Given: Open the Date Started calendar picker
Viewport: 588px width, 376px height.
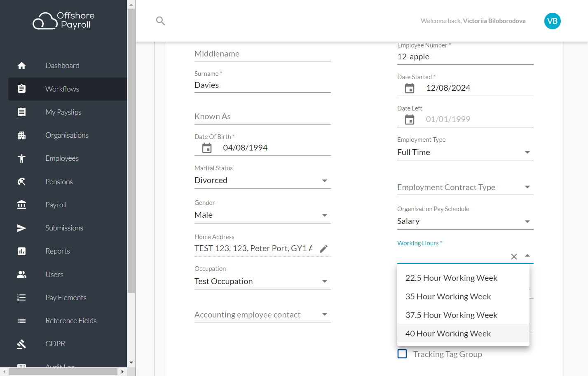Looking at the screenshot, I should click(x=410, y=88).
